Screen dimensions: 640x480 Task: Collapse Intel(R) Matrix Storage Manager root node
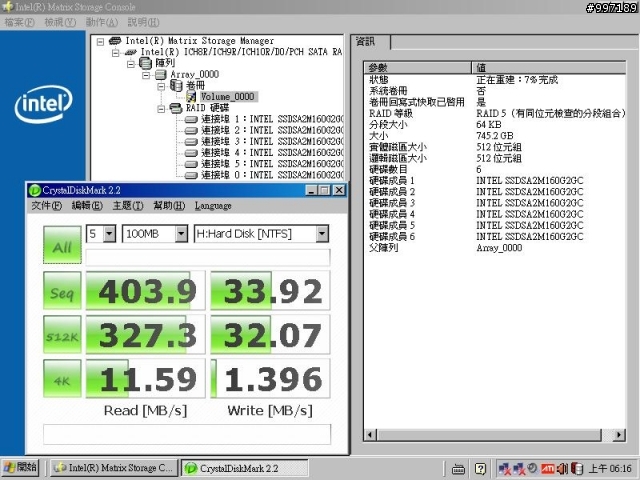click(x=100, y=41)
